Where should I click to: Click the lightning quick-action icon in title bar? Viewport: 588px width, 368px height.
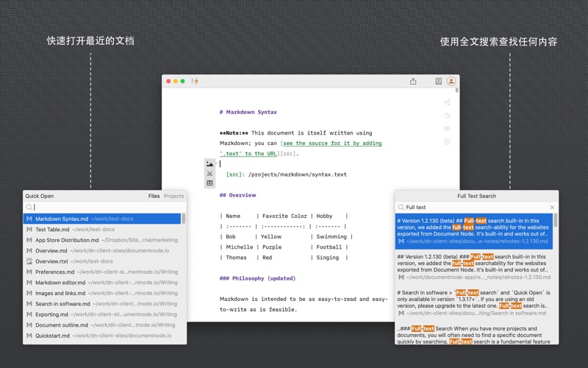pos(196,81)
